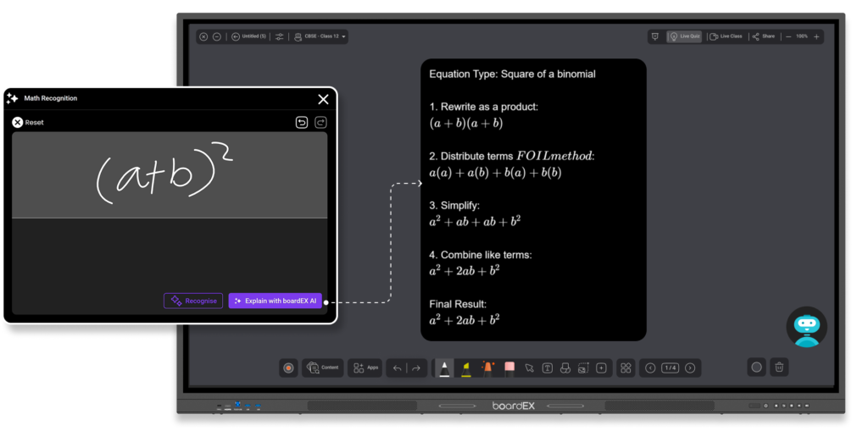Open the circular color picker
Image resolution: width=868 pixels, height=442 pixels.
(x=756, y=367)
